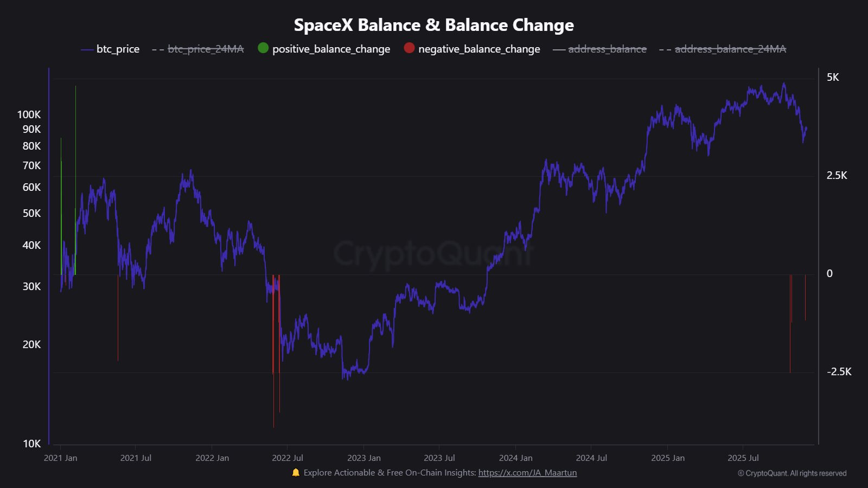Click the address_balance solid line legend marker
Screen dimensions: 868x488
click(559, 49)
